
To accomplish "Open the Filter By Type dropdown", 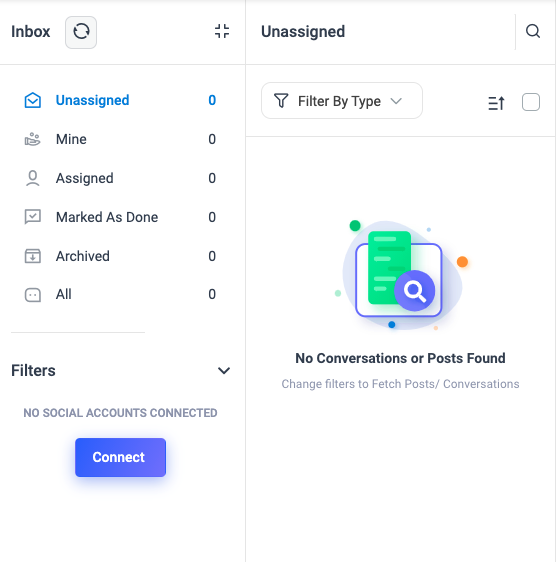I will tap(342, 101).
